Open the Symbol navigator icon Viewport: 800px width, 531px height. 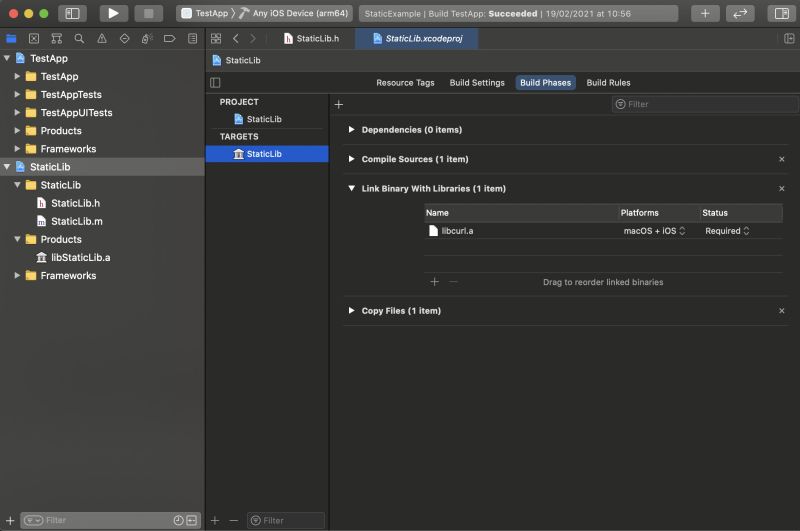tap(57, 38)
